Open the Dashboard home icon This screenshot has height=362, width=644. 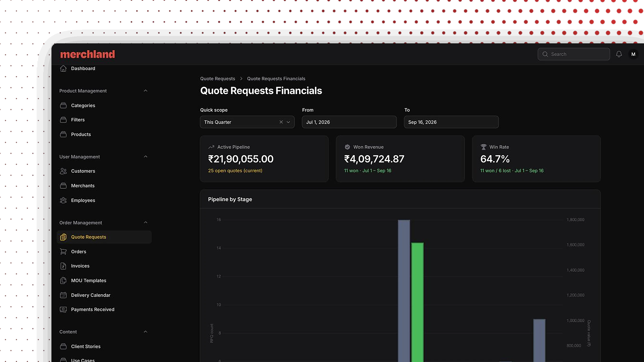[63, 68]
